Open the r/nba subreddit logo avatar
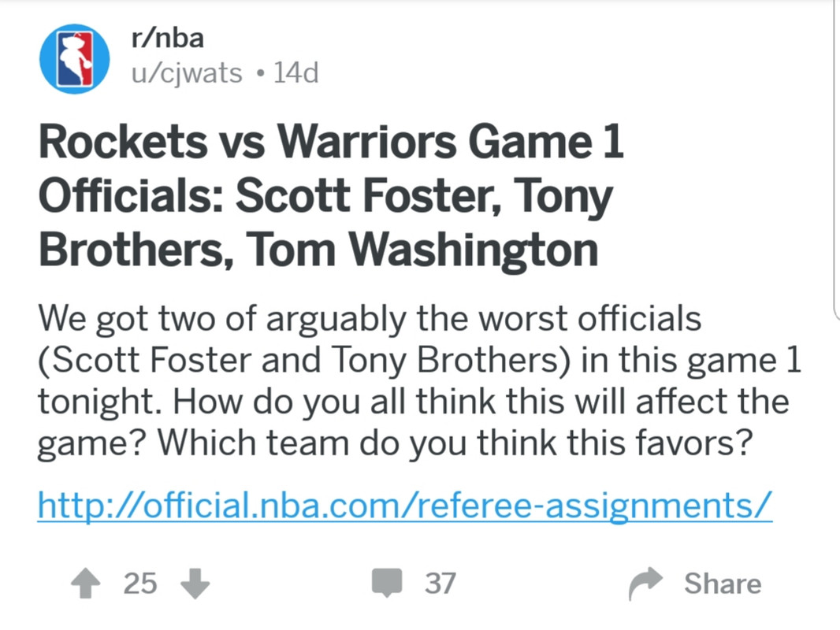Image resolution: width=840 pixels, height=630 pixels. tap(74, 59)
